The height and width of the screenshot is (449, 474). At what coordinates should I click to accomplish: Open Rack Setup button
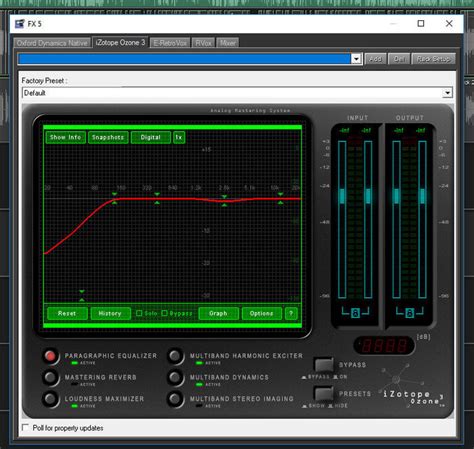coord(433,59)
